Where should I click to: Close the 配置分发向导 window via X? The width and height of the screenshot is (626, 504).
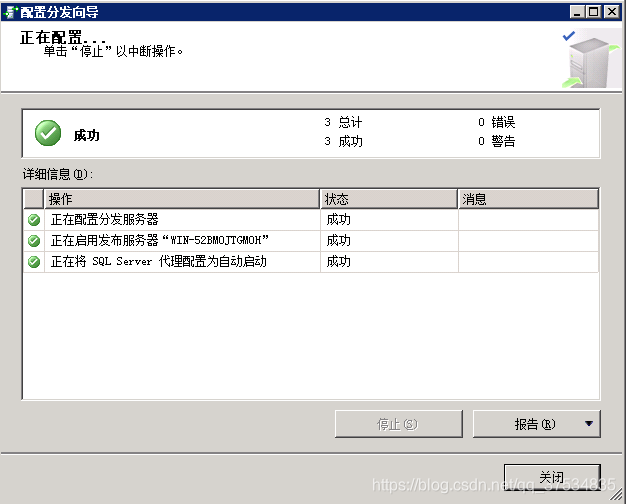tap(612, 12)
